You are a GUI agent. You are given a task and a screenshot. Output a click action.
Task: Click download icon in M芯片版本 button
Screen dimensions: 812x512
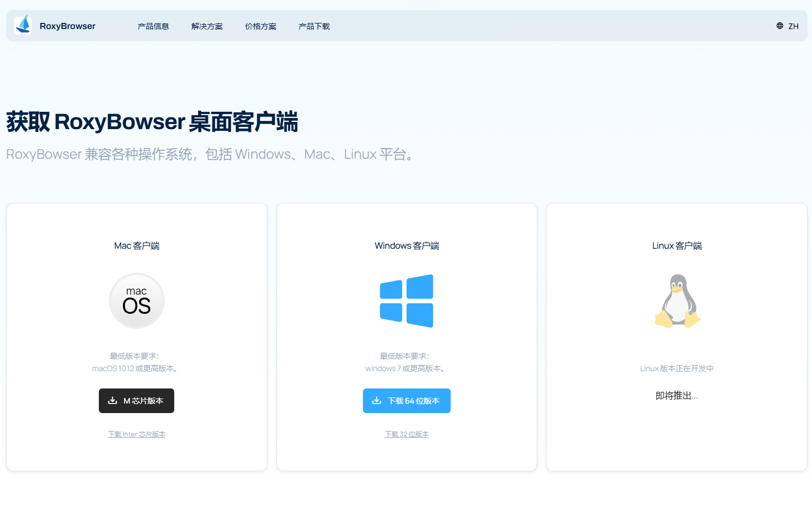pos(112,401)
